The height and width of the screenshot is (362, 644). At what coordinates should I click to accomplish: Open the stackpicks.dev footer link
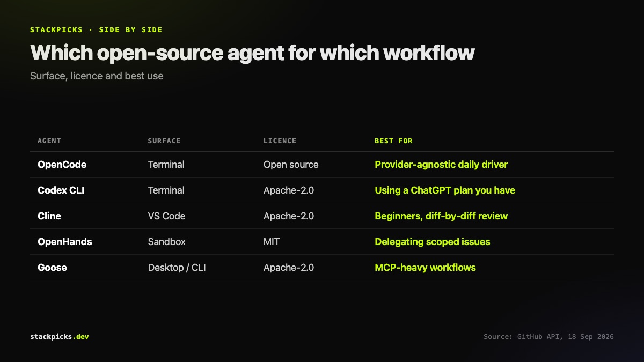(60, 337)
